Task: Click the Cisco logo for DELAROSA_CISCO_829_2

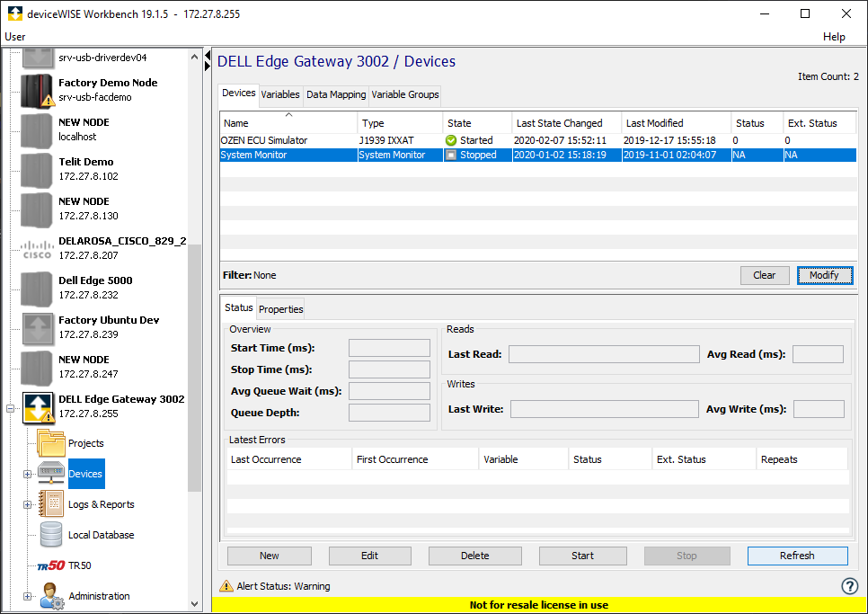Action: (x=38, y=249)
